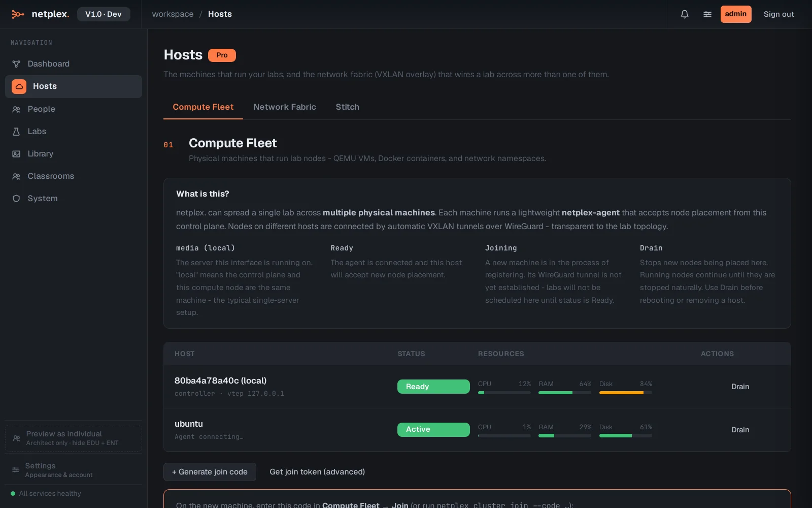Open the notifications bell

coord(685,14)
